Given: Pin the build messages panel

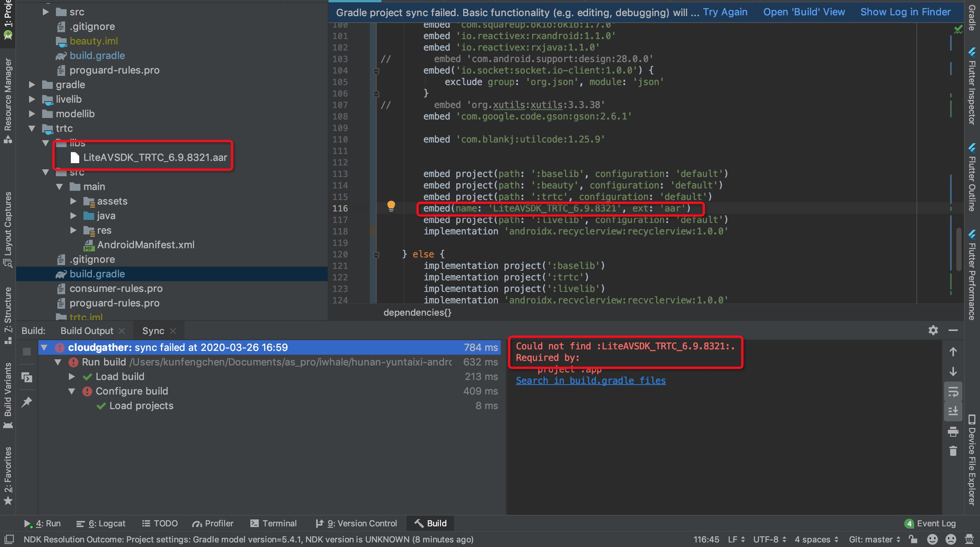Looking at the screenshot, I should coord(27,401).
